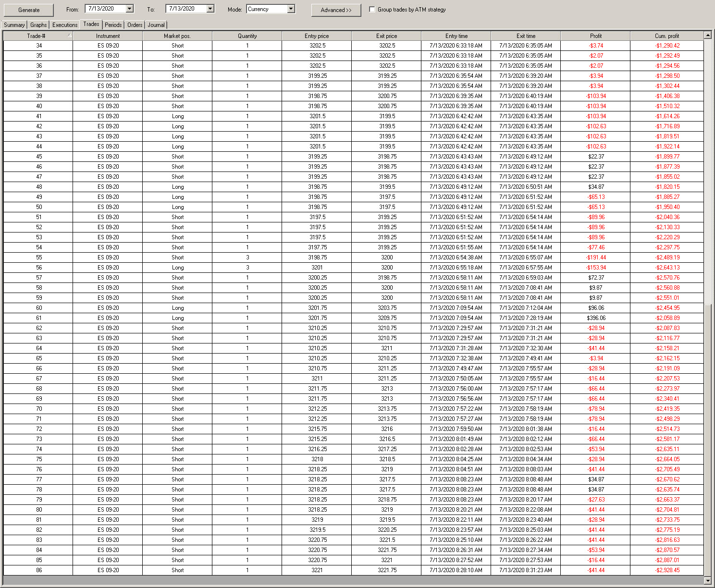Viewport: 715px width, 588px height.
Task: Open the From date dropdown
Action: tap(130, 9)
